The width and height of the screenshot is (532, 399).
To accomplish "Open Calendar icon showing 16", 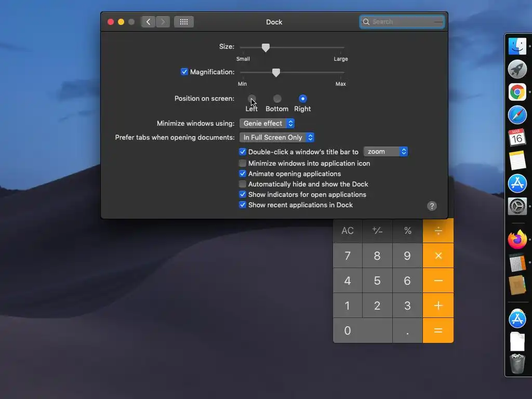I will pyautogui.click(x=517, y=137).
